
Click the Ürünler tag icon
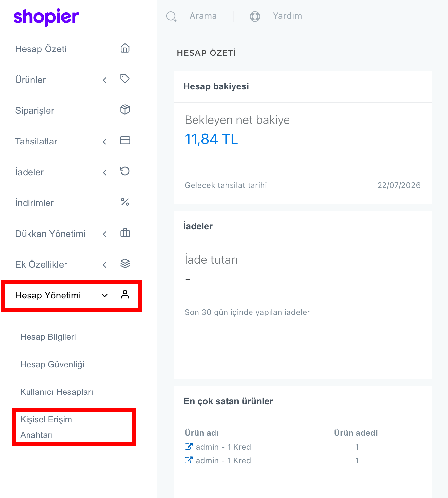click(x=125, y=79)
